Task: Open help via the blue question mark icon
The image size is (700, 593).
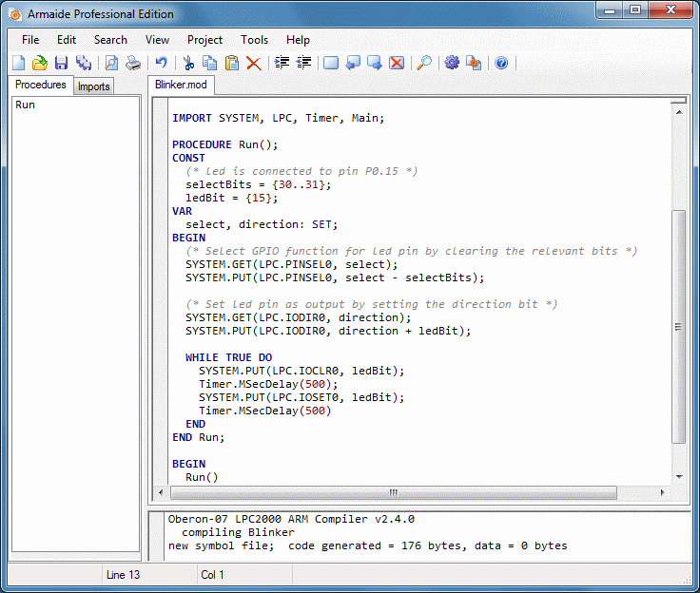Action: [501, 63]
